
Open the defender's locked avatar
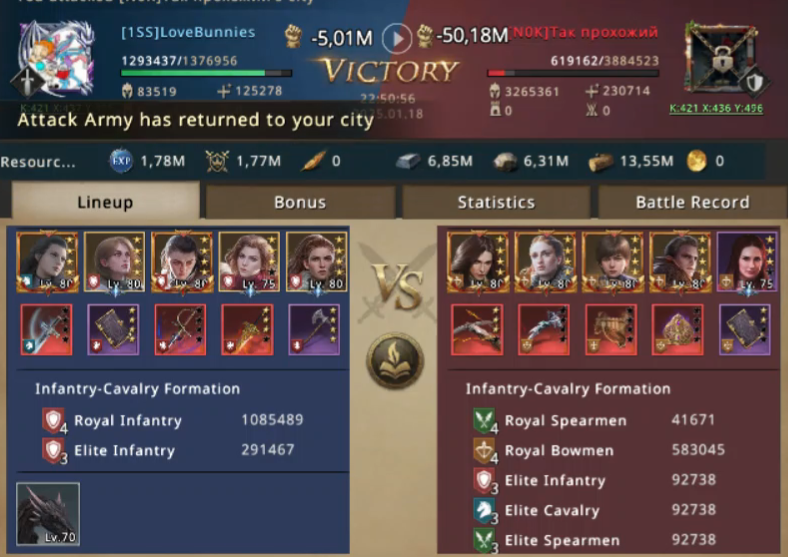(722, 58)
